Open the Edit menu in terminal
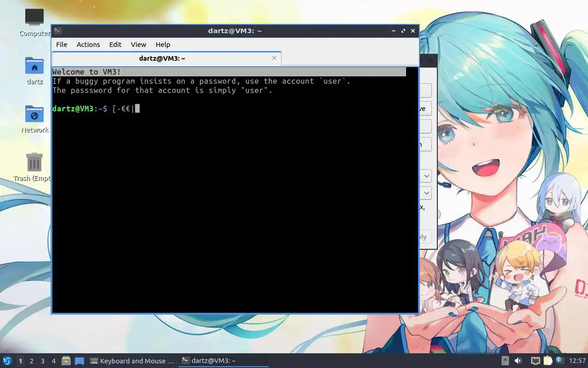 [x=115, y=44]
